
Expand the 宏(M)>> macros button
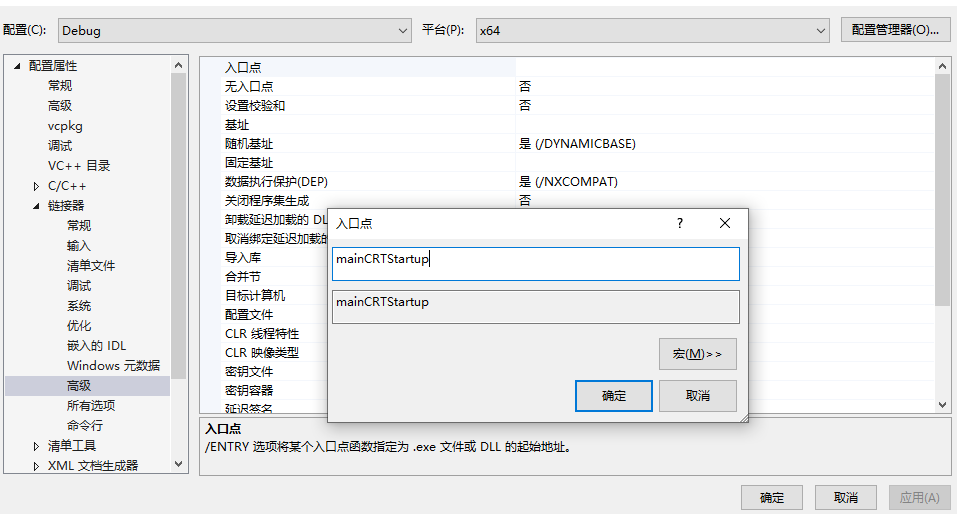[698, 353]
